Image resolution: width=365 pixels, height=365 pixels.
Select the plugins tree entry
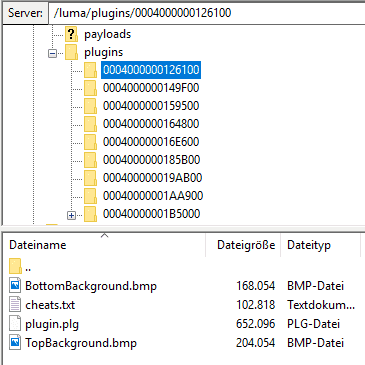103,52
